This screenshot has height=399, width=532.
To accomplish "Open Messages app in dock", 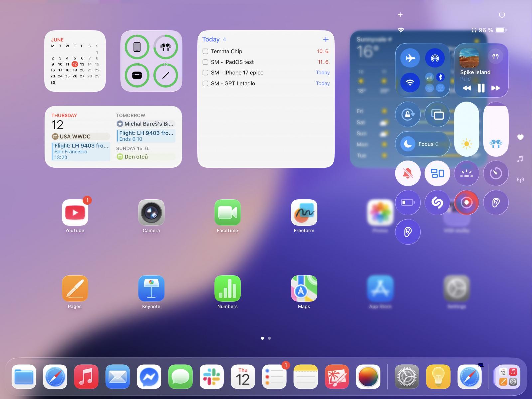I will (180, 377).
